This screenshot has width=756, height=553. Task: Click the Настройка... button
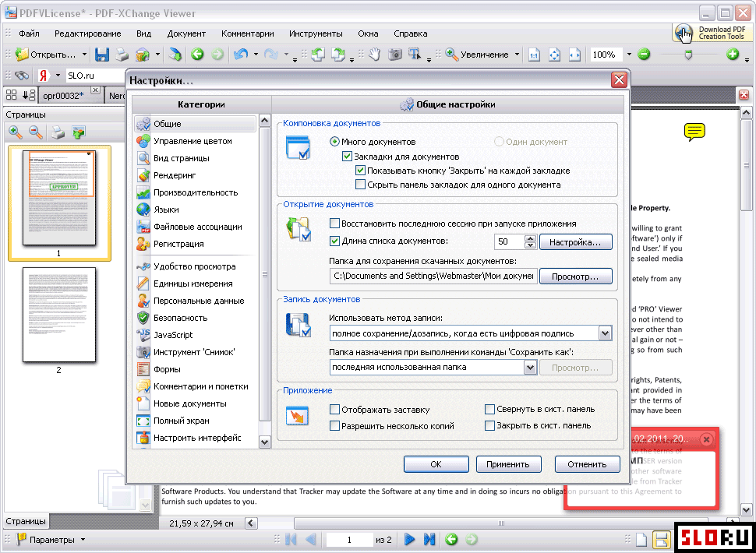pos(575,241)
